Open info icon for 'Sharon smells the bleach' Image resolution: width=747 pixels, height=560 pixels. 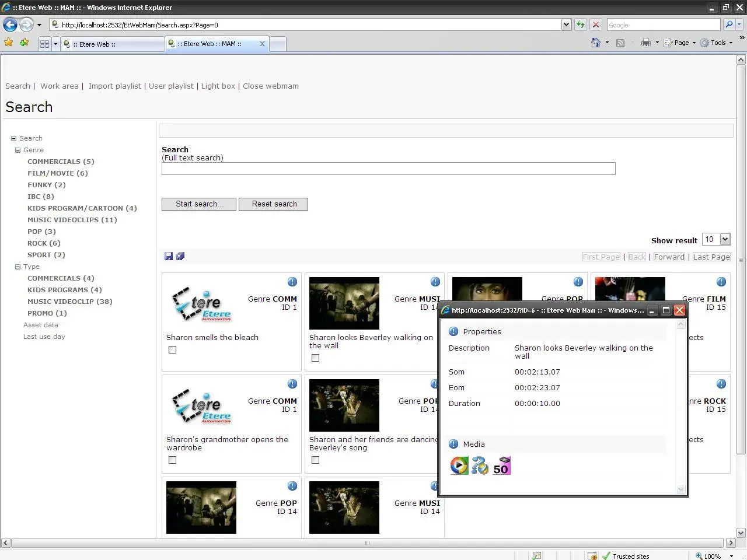[x=292, y=282]
